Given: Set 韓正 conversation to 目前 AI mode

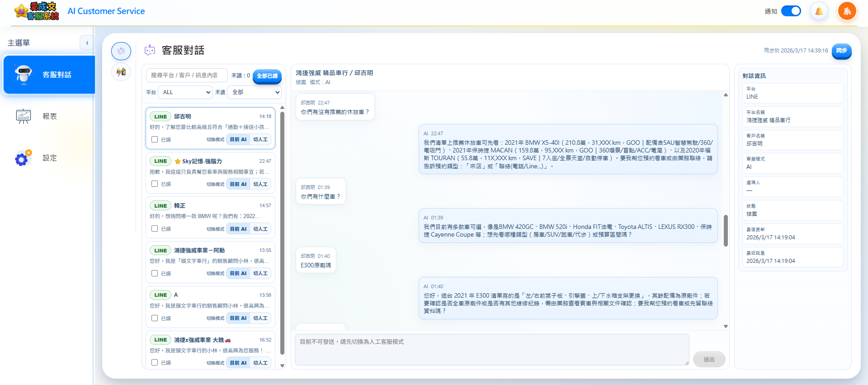Looking at the screenshot, I should coord(238,229).
